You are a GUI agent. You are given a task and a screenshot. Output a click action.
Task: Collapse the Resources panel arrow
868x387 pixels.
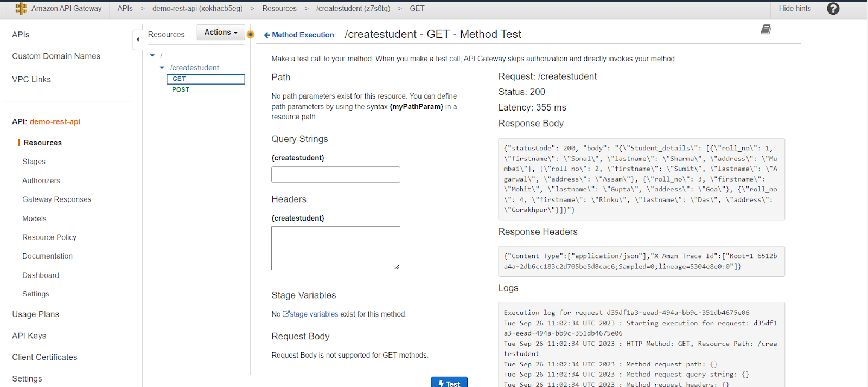click(138, 40)
